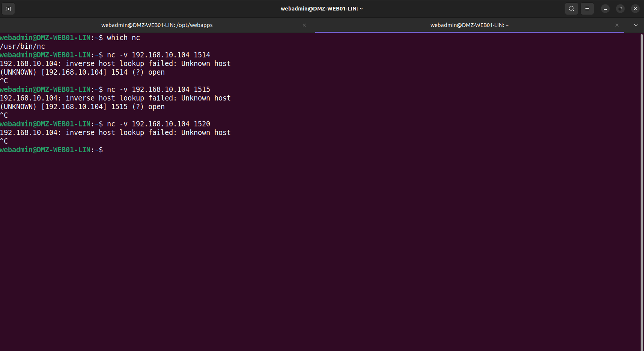
Task: Click the 'nc -v 192.168.10.104 1520' command
Action: [x=158, y=124]
